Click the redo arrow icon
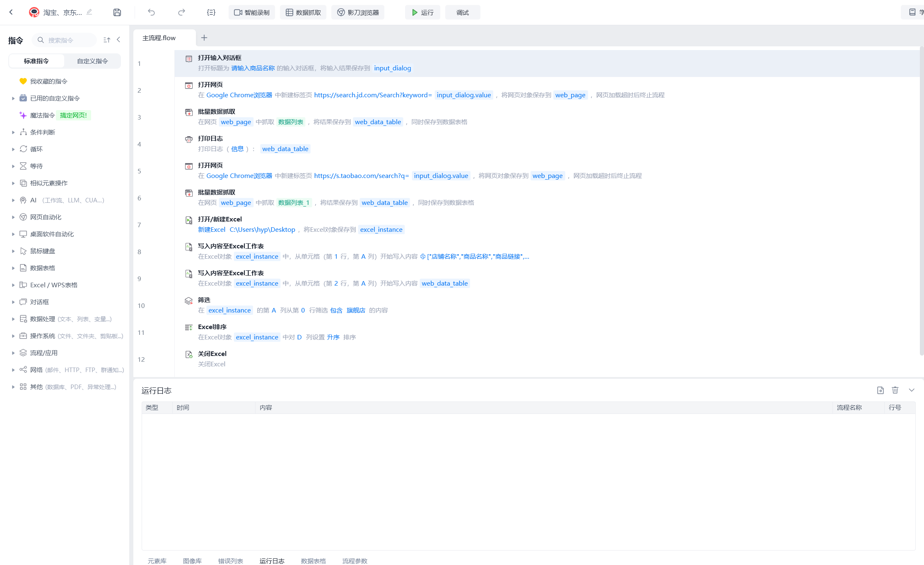 [181, 12]
